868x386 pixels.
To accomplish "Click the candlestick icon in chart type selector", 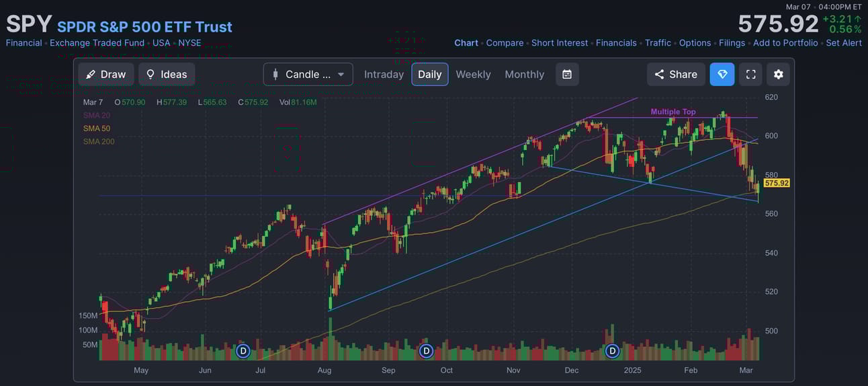I will pyautogui.click(x=275, y=74).
